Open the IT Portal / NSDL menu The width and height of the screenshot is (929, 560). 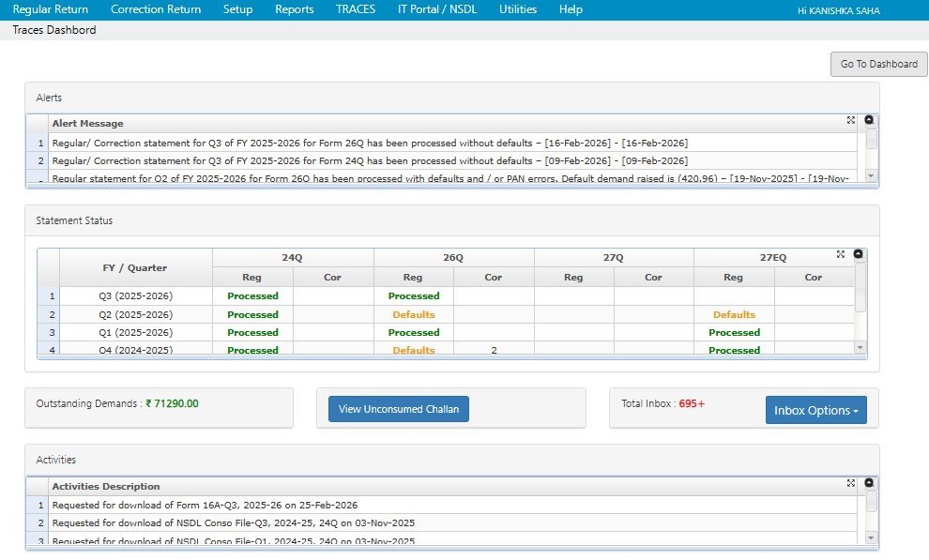tap(437, 9)
